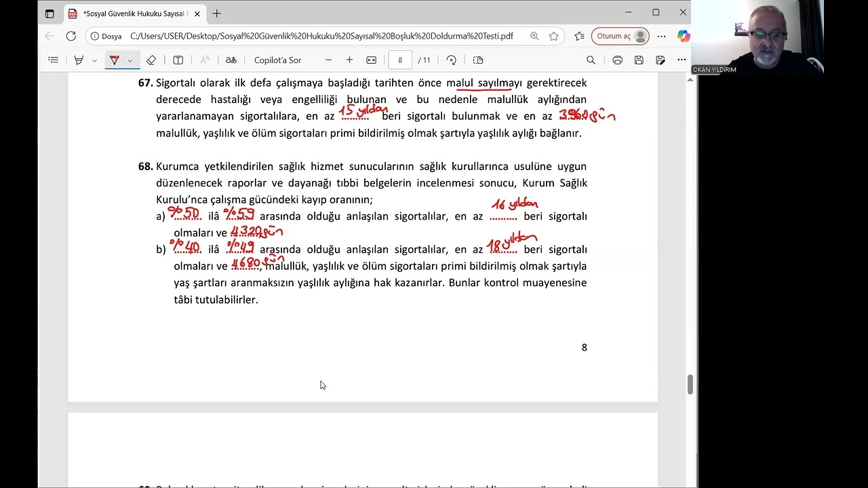The width and height of the screenshot is (868, 488).
Task: Click the OKAN YILDIRIM webcam name label
Action: tap(714, 70)
